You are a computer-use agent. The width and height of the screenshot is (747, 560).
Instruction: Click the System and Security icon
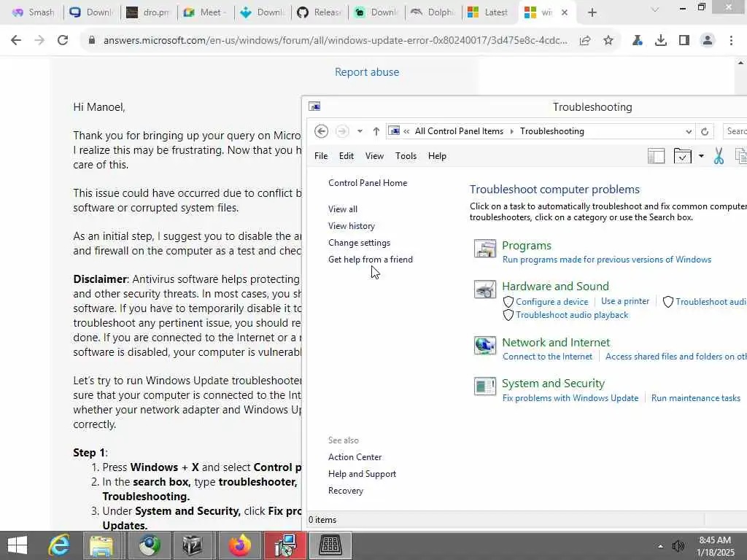[485, 386]
